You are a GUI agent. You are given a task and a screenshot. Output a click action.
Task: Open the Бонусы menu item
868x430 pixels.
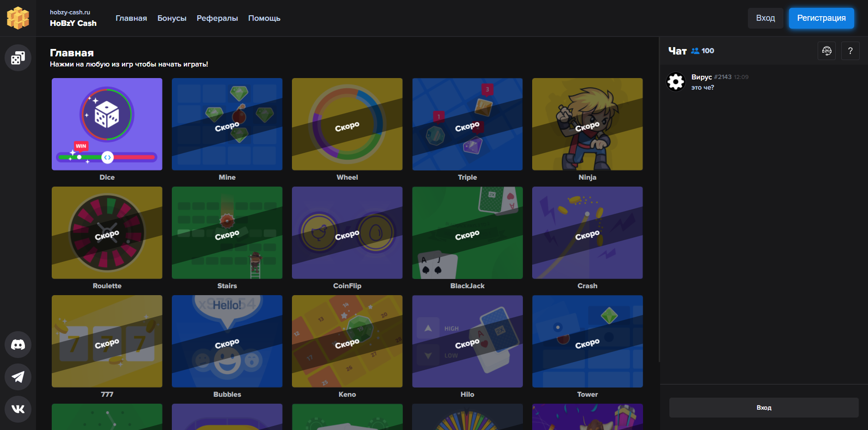(x=172, y=18)
